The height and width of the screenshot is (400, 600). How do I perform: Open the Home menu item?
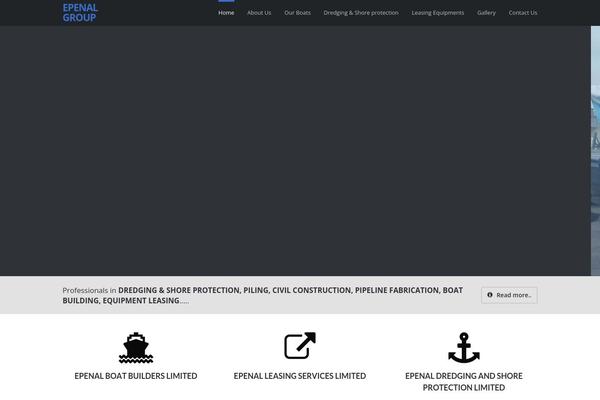click(226, 13)
